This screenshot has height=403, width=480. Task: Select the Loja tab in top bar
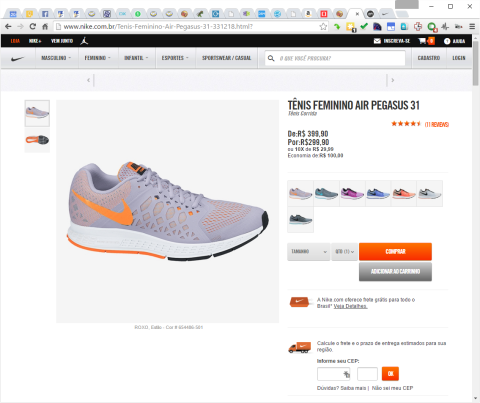15,41
